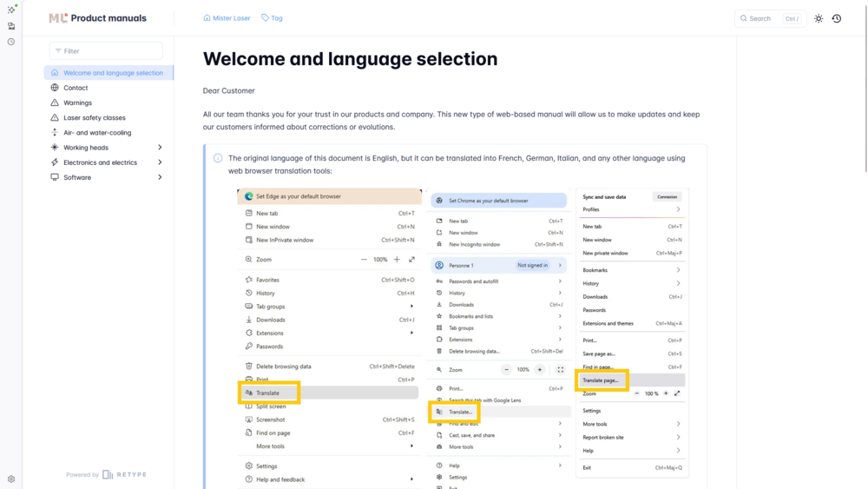Click the left strip icon below the sparkle
Screen dimensions: 868x489
click(x=11, y=26)
